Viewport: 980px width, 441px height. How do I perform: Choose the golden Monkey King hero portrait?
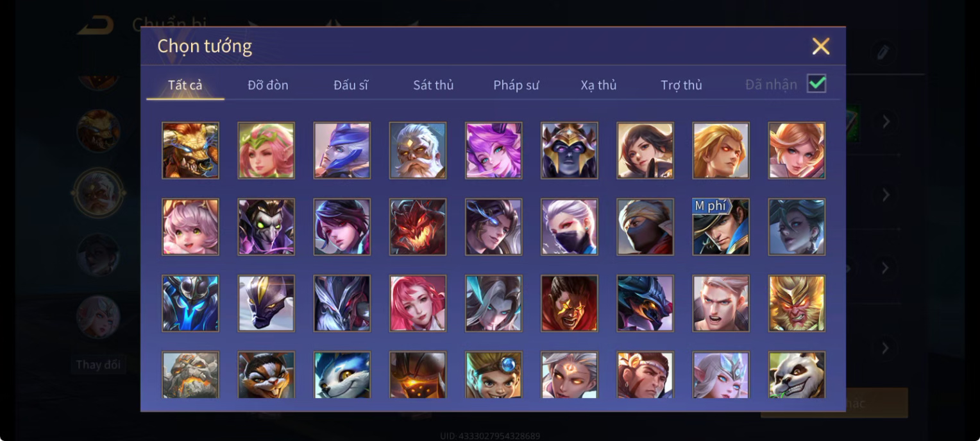pos(797,303)
